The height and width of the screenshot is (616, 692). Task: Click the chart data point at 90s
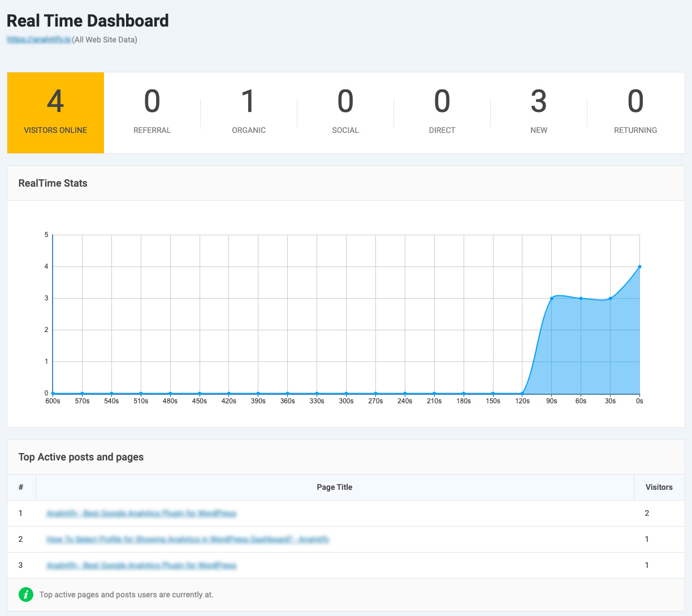point(552,298)
